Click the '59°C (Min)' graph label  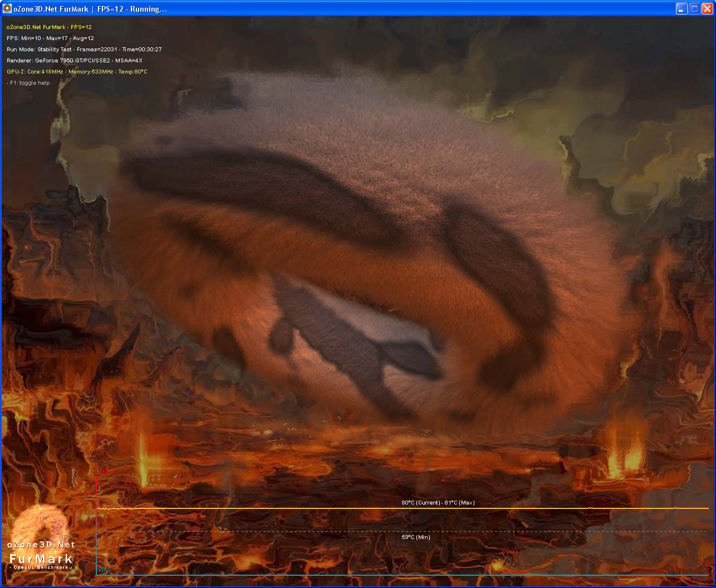pos(416,537)
